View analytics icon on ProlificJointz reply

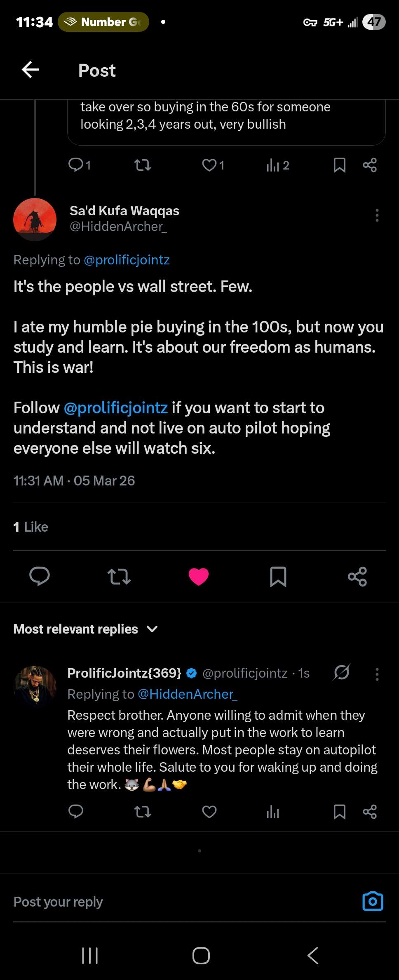tap(273, 812)
